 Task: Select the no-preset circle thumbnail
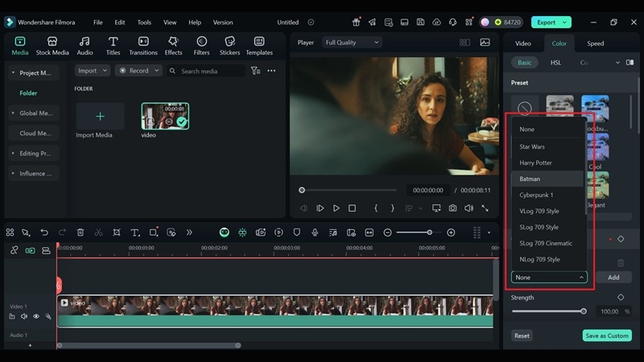coord(525,108)
